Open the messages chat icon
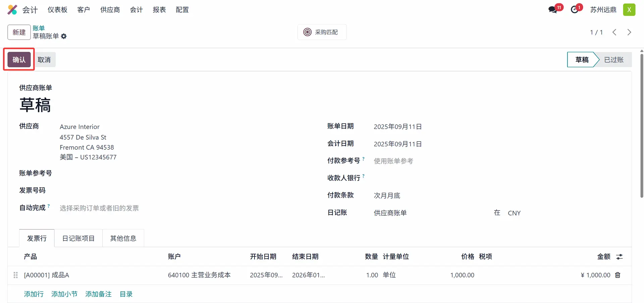 553,10
